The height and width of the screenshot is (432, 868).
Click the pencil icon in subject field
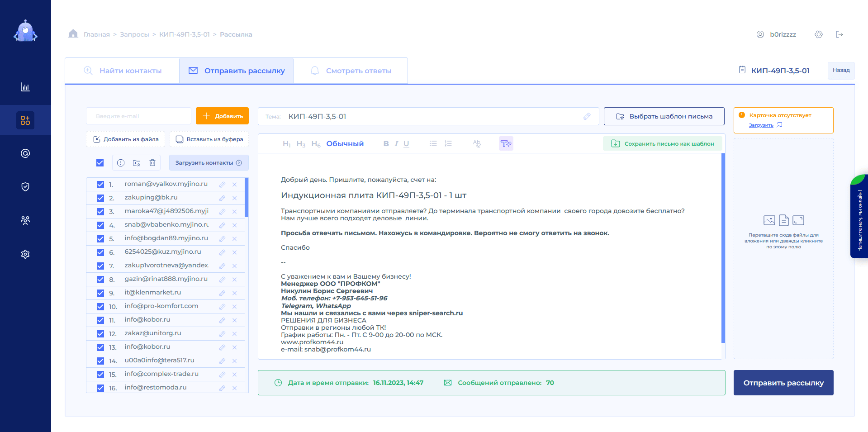click(587, 117)
